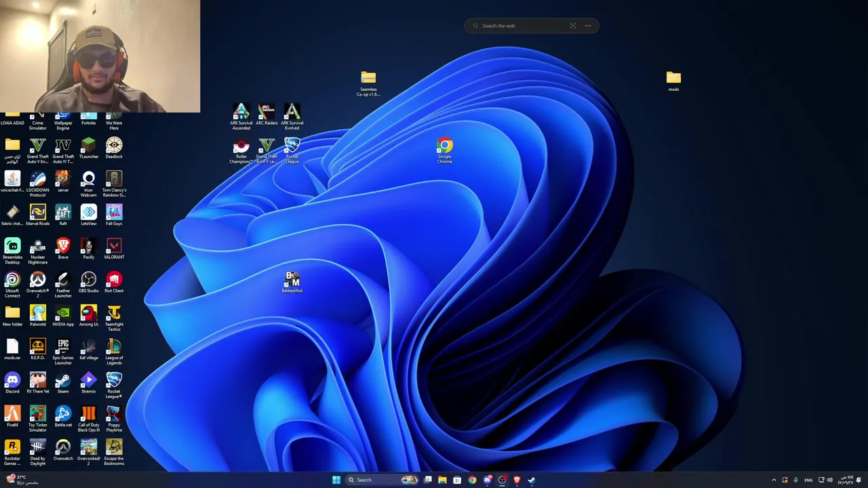Launch Google Chrome desktop shortcut

click(x=445, y=150)
